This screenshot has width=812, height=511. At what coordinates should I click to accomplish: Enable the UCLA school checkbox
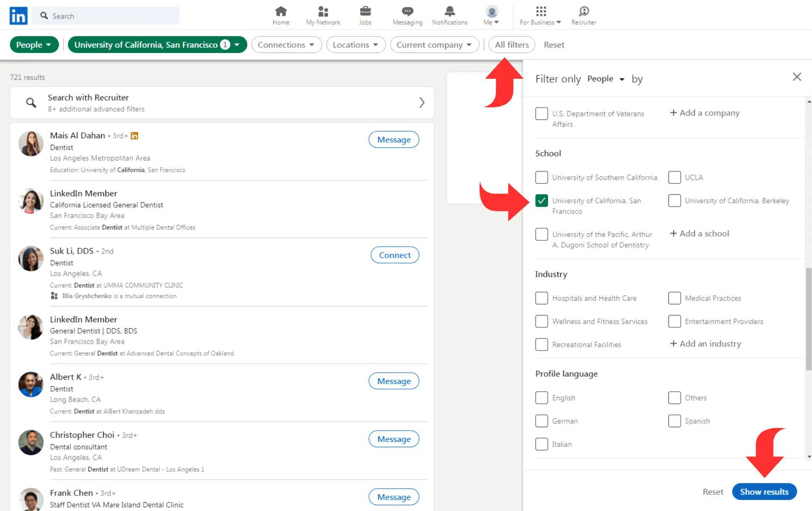[x=674, y=177]
